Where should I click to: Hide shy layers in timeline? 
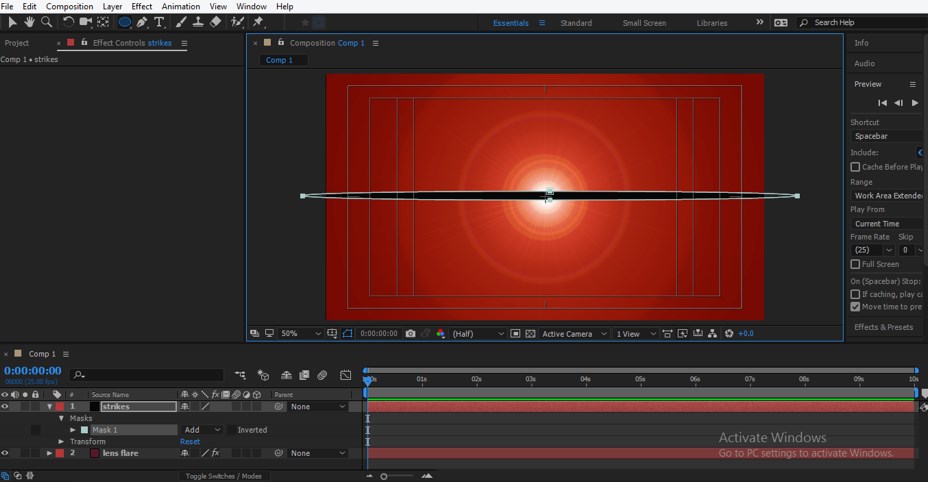pos(286,375)
